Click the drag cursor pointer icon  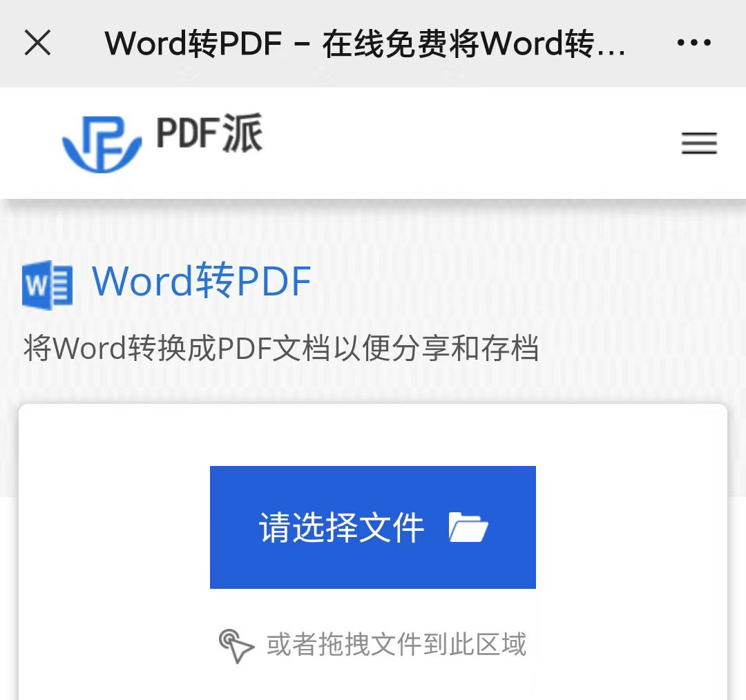(236, 645)
